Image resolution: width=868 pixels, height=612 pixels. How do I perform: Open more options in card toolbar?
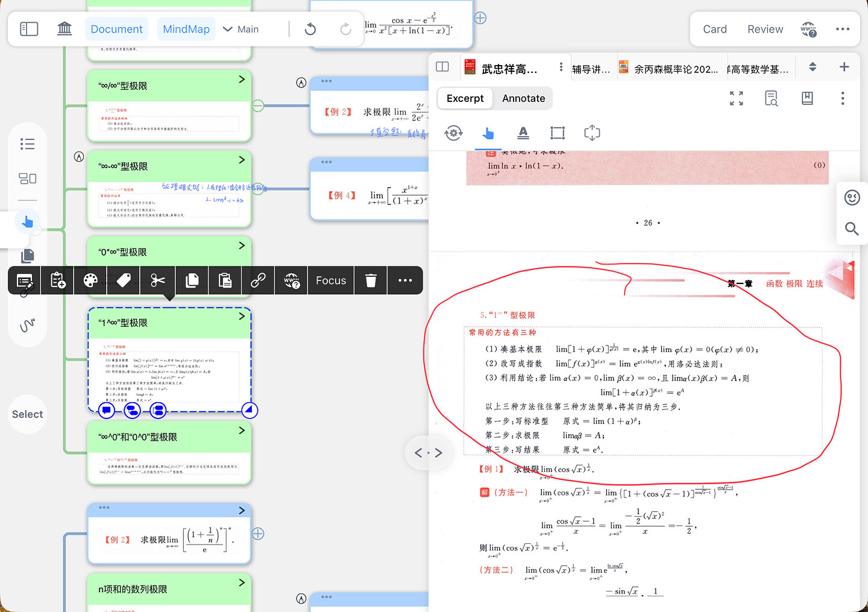[x=405, y=281]
